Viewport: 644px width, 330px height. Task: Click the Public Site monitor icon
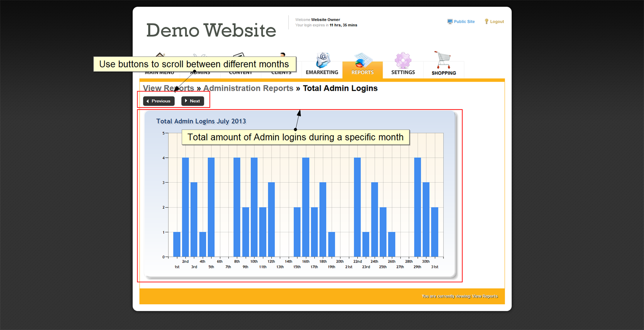click(450, 22)
